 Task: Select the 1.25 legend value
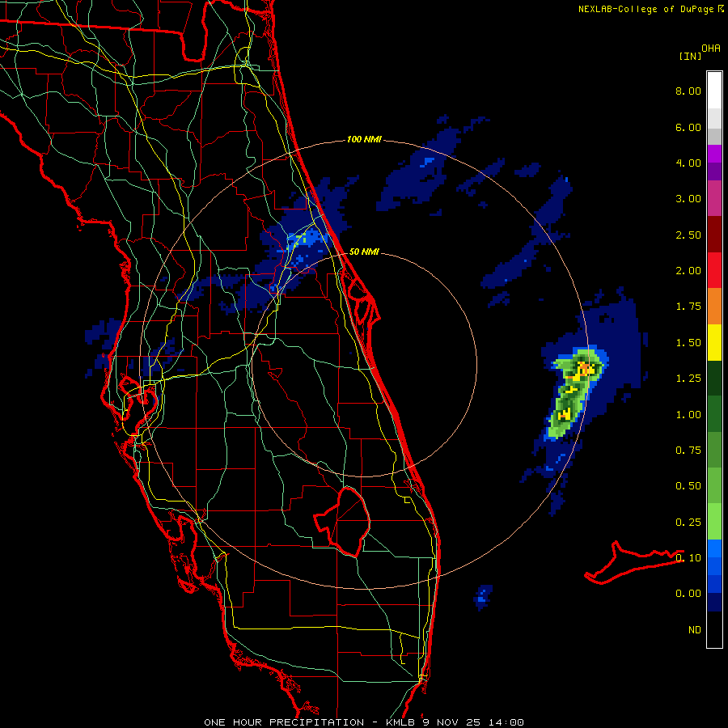688,379
